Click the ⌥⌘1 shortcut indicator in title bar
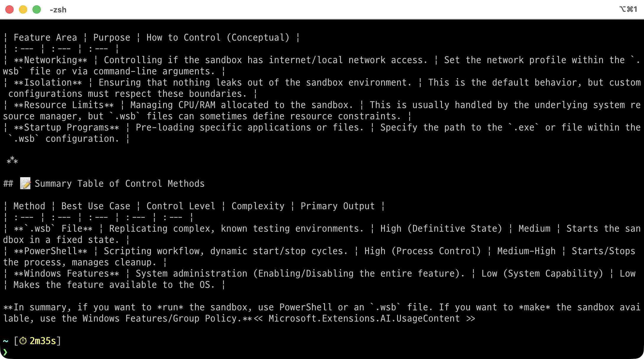The height and width of the screenshot is (359, 644). (x=628, y=9)
